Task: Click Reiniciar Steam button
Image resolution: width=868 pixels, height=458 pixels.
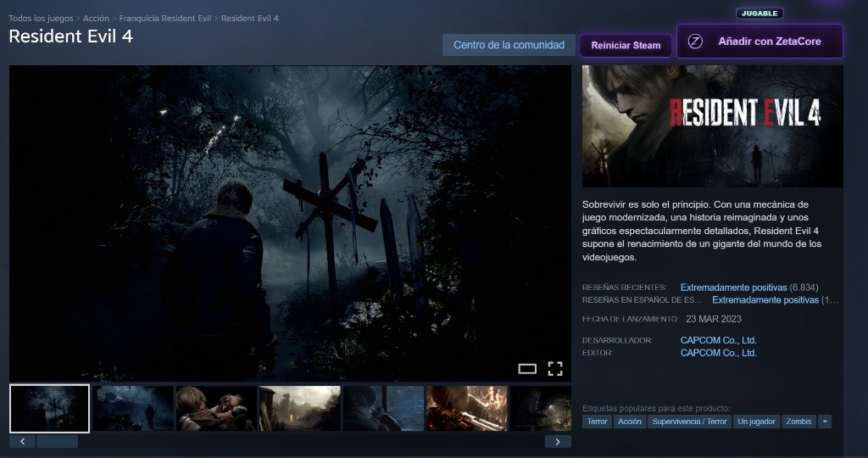Action: click(626, 46)
